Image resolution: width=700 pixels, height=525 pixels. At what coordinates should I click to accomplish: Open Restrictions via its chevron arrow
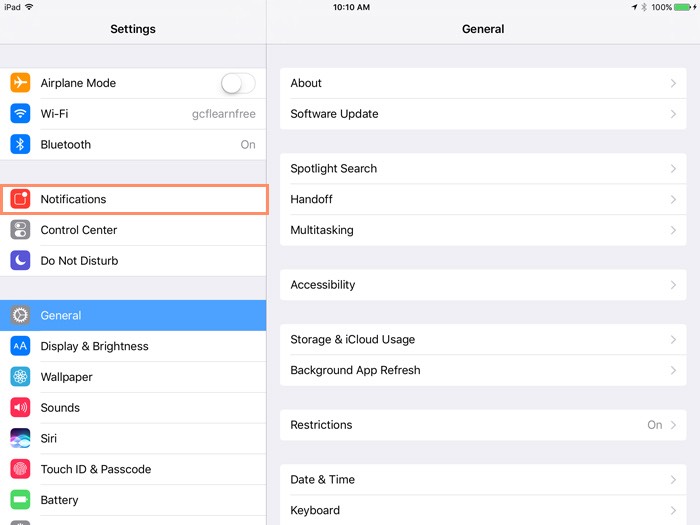point(673,425)
